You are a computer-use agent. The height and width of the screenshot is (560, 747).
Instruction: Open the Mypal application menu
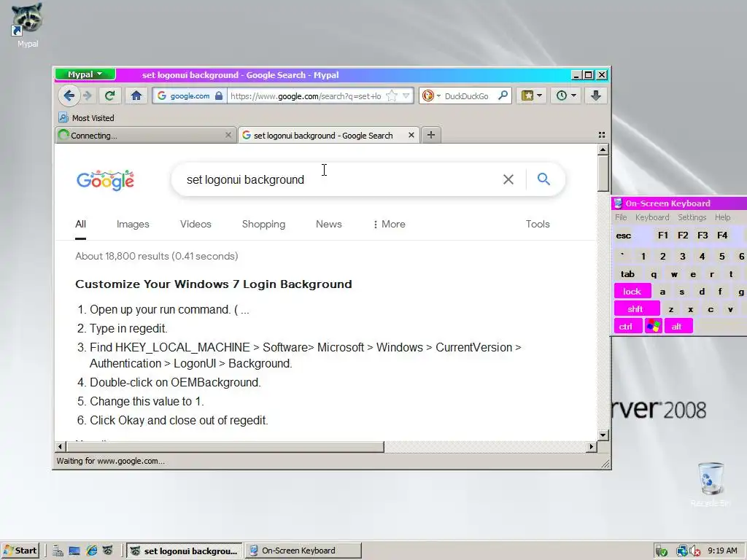[x=85, y=74]
